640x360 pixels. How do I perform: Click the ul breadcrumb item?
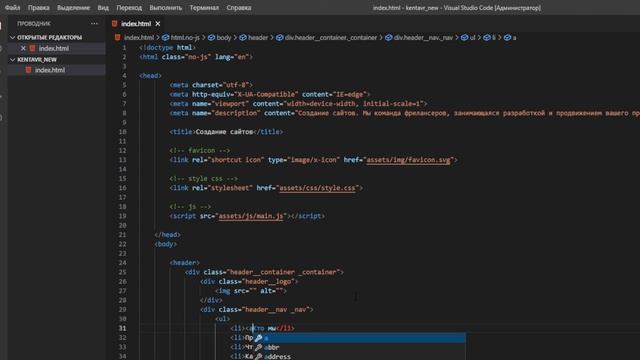point(472,38)
